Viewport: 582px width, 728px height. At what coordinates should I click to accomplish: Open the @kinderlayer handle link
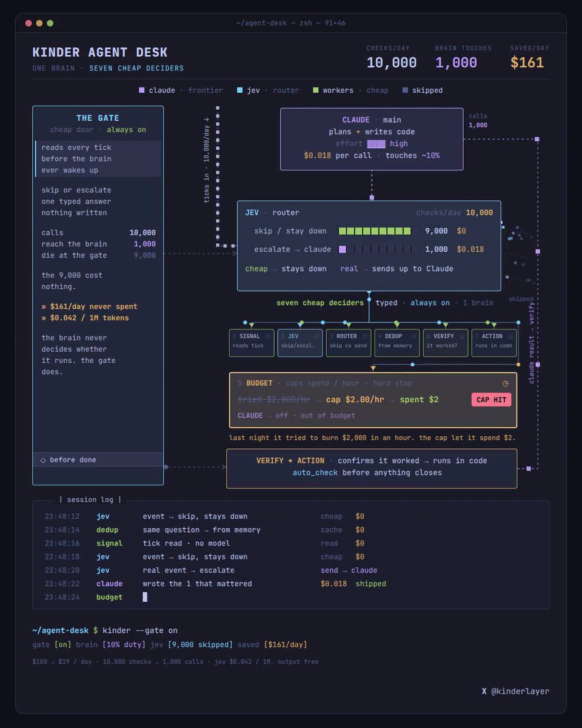(x=520, y=691)
